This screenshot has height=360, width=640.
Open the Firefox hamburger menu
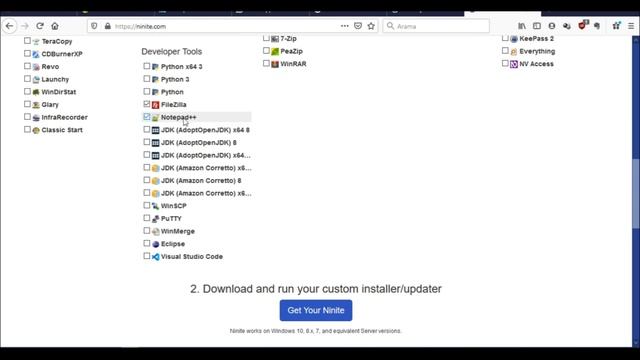(631, 26)
